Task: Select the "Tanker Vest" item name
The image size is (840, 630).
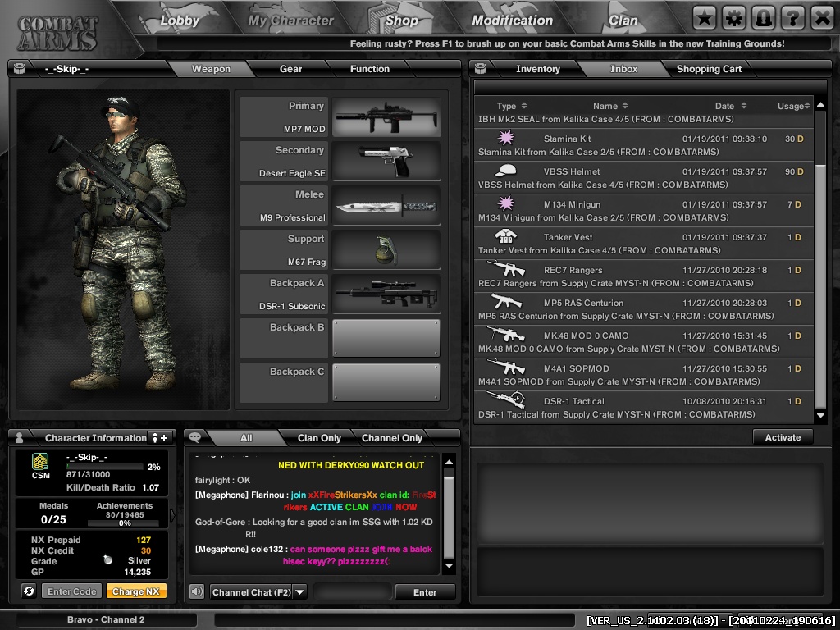Action: click(x=568, y=237)
